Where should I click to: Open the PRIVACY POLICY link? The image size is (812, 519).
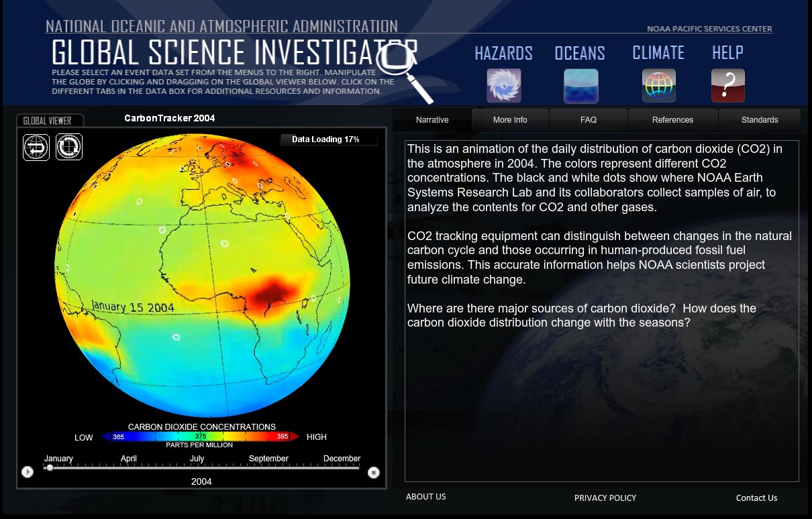(x=605, y=498)
